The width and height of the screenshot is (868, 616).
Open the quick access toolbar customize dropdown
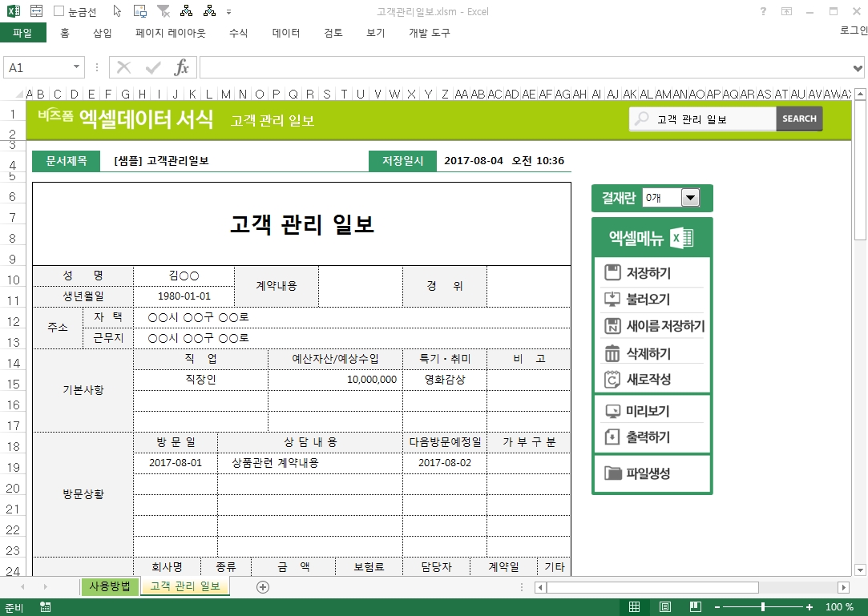(x=228, y=12)
